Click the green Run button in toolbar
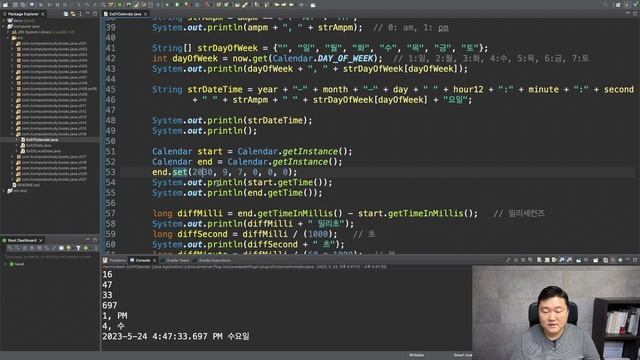Viewport: 640px width, 360px height. tap(177, 4)
